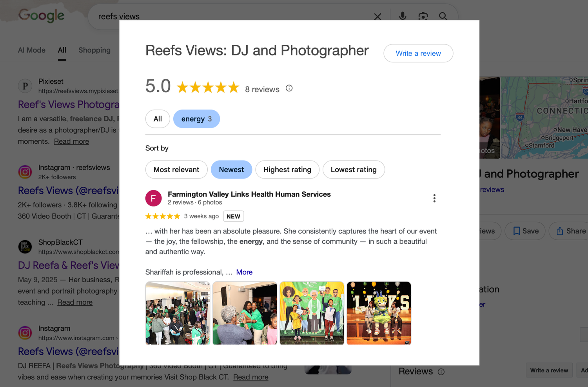Sort reviews by Highest rating

pos(287,170)
